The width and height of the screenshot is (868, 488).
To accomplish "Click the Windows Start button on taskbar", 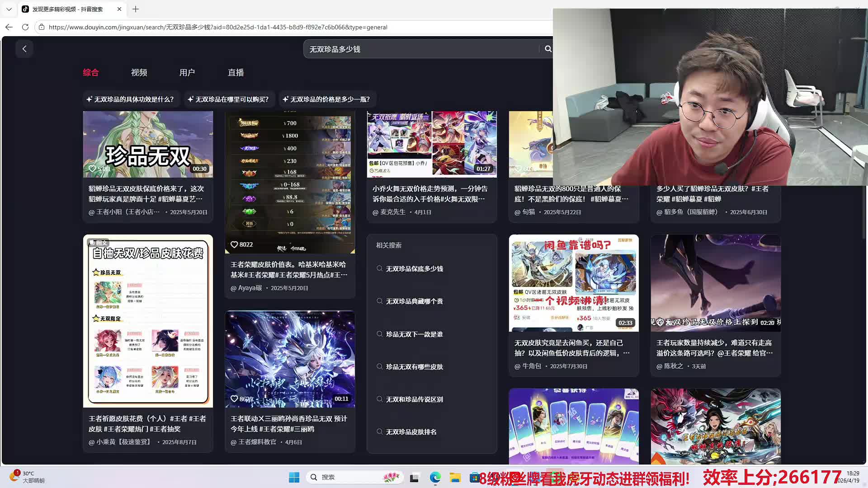I will 294,477.
